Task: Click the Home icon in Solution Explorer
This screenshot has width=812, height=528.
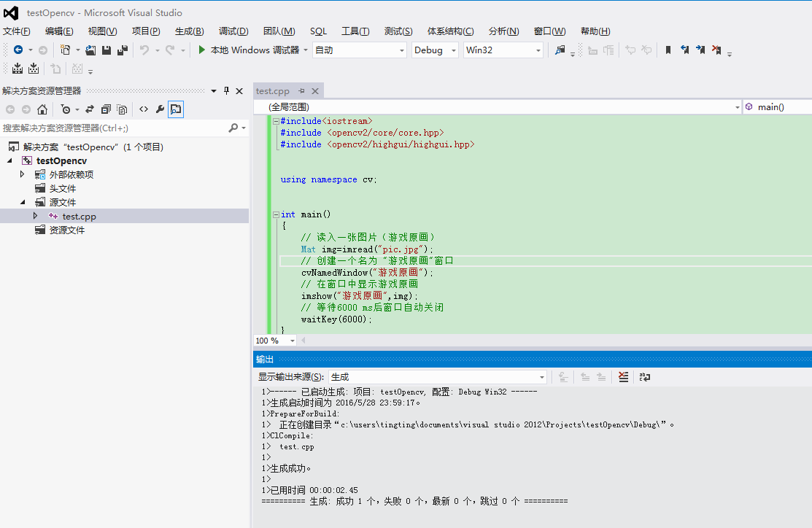Action: tap(42, 109)
